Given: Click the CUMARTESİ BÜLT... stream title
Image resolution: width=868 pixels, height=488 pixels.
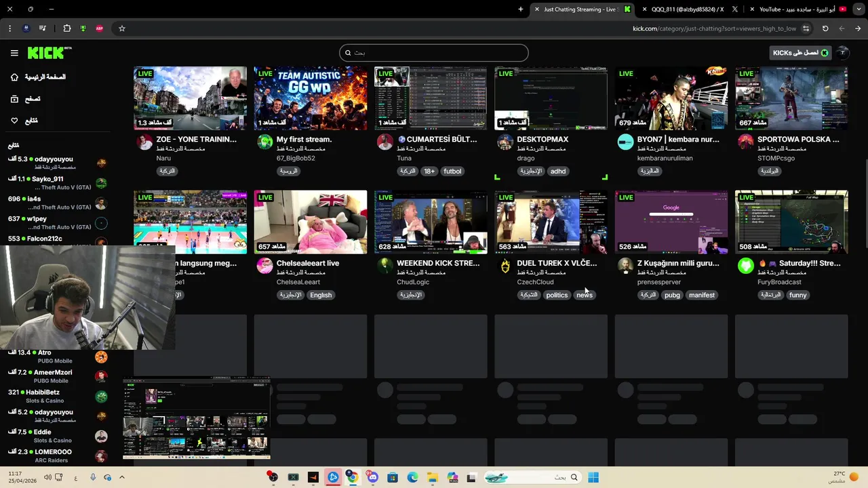Looking at the screenshot, I should pos(437,139).
